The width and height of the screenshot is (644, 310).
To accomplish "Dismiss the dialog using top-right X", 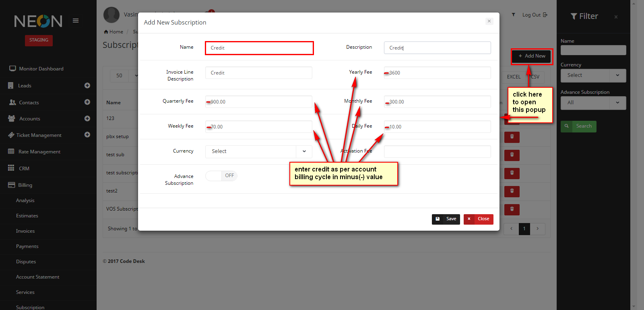I will click(x=489, y=21).
